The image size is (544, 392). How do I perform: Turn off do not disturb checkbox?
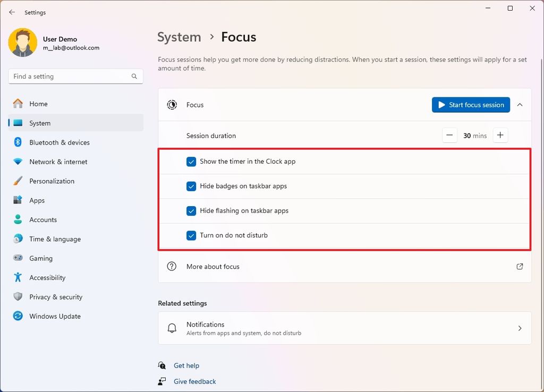pyautogui.click(x=191, y=235)
